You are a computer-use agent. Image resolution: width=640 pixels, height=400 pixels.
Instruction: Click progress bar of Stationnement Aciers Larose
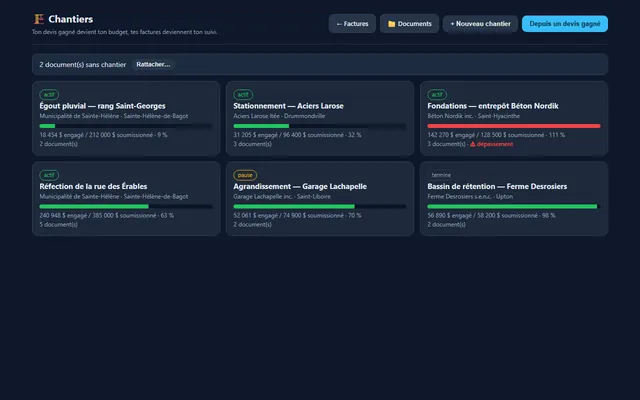coord(320,126)
